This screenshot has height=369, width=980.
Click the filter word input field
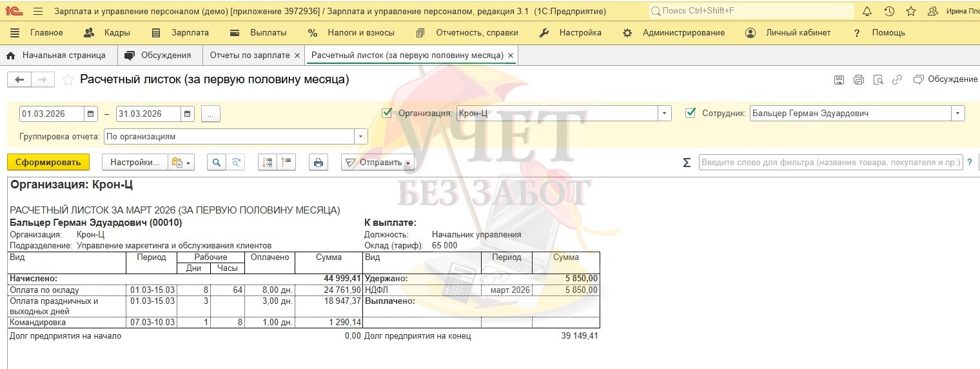tap(831, 163)
